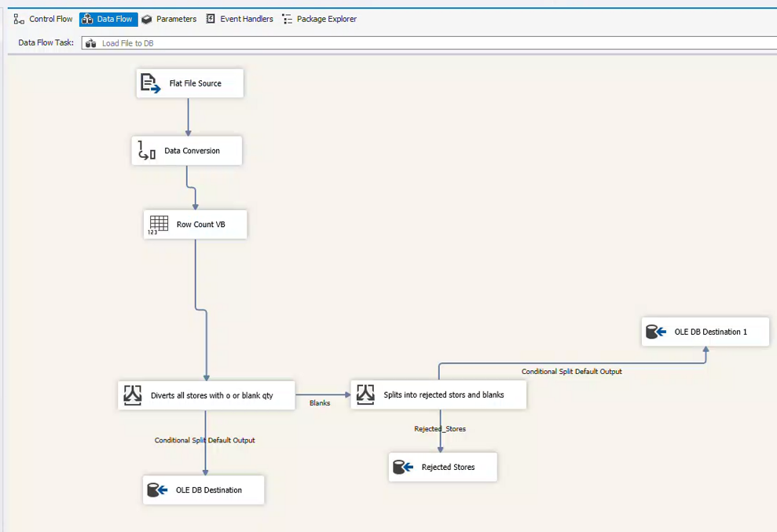Open the Parameters tab
The width and height of the screenshot is (777, 532).
(169, 19)
